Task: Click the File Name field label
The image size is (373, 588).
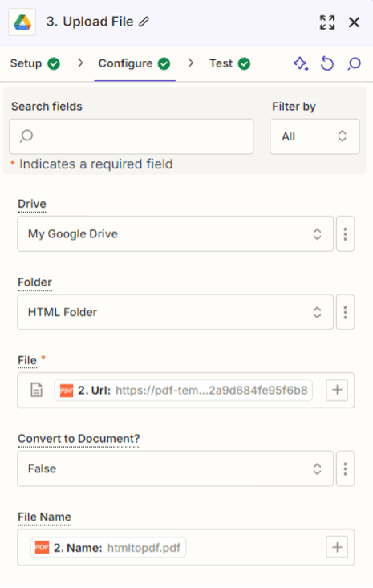Action: 44,517
